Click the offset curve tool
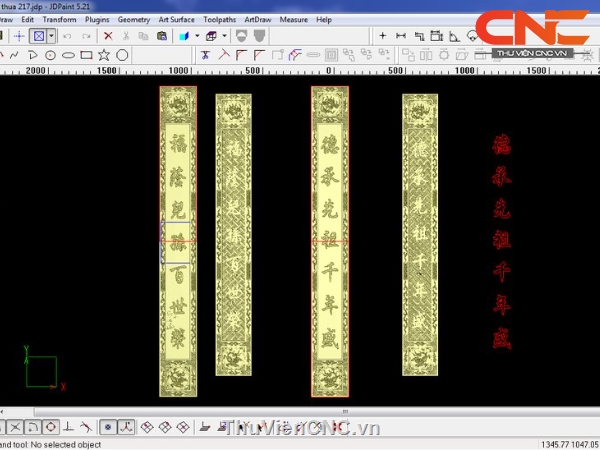The image size is (600, 450). [x=295, y=55]
